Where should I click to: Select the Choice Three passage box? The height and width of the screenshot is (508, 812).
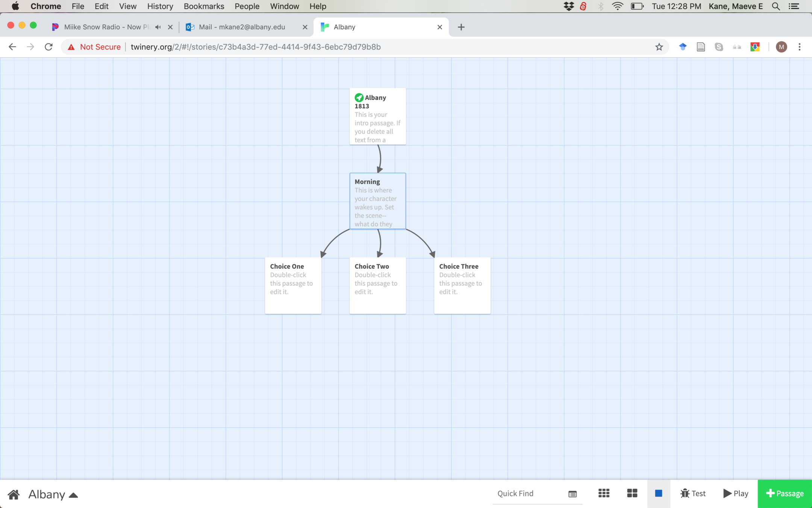(x=462, y=285)
